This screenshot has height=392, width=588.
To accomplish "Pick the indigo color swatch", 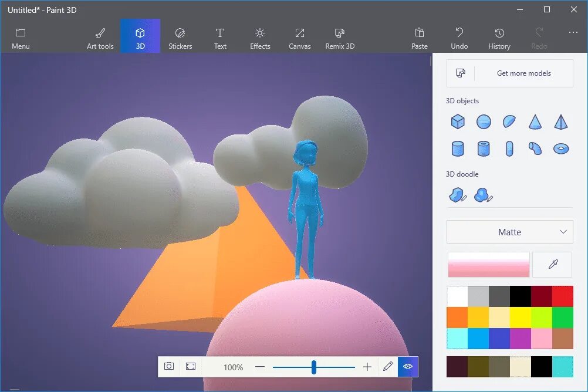I will click(499, 339).
